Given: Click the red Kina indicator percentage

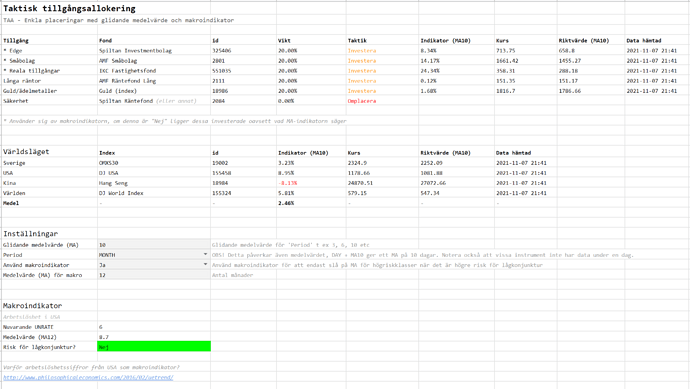Looking at the screenshot, I should click(x=288, y=183).
